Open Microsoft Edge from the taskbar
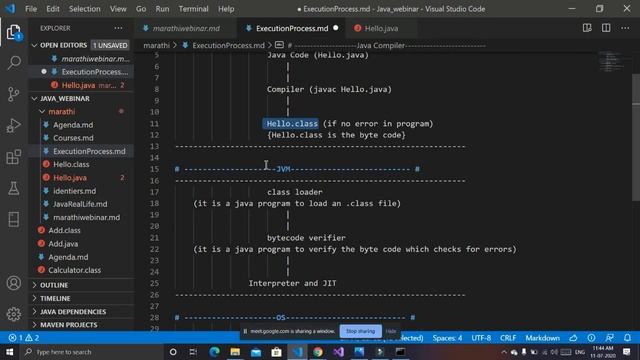The image size is (640, 360). (x=214, y=352)
